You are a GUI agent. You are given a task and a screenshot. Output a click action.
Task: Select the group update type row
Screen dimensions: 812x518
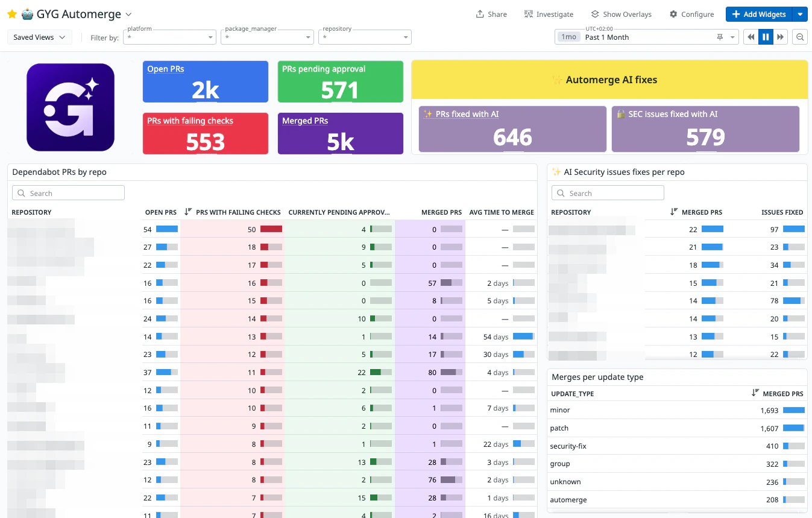click(677, 464)
